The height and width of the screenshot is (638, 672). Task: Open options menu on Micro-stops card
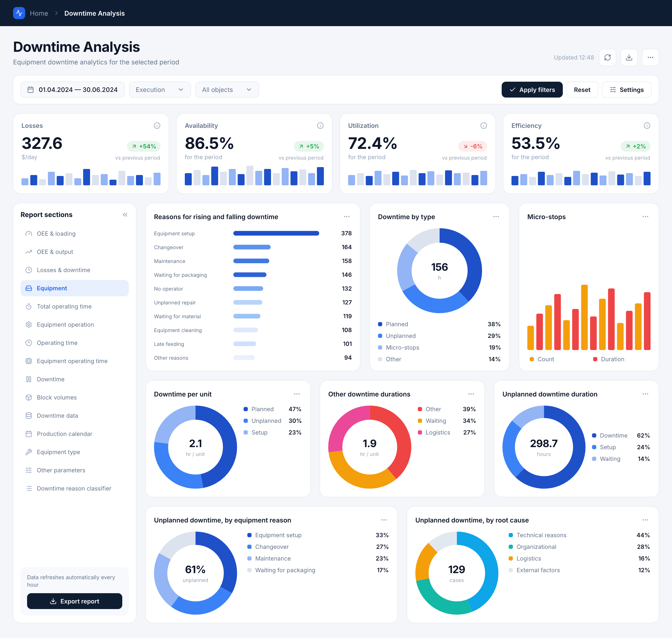tap(645, 217)
